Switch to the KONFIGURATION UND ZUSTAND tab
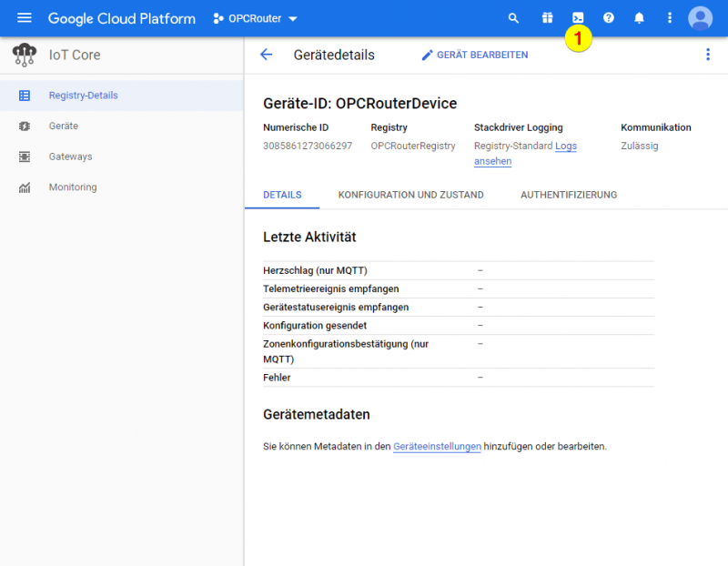Image resolution: width=728 pixels, height=566 pixels. coord(409,195)
